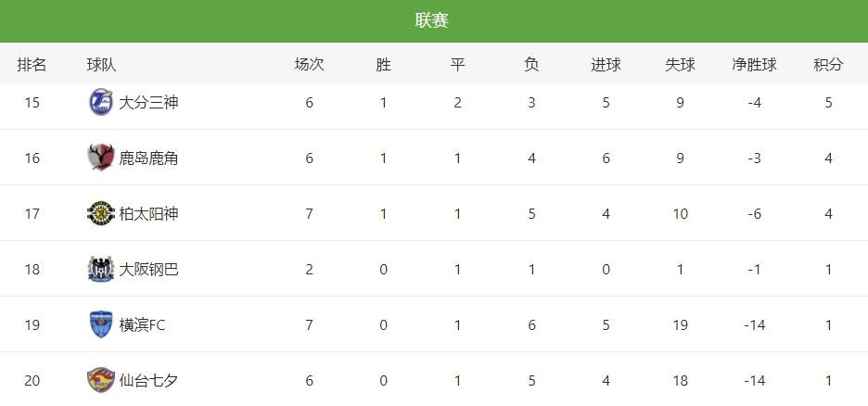Image resolution: width=868 pixels, height=406 pixels.
Task: Click the 失球 column header
Action: click(x=680, y=65)
